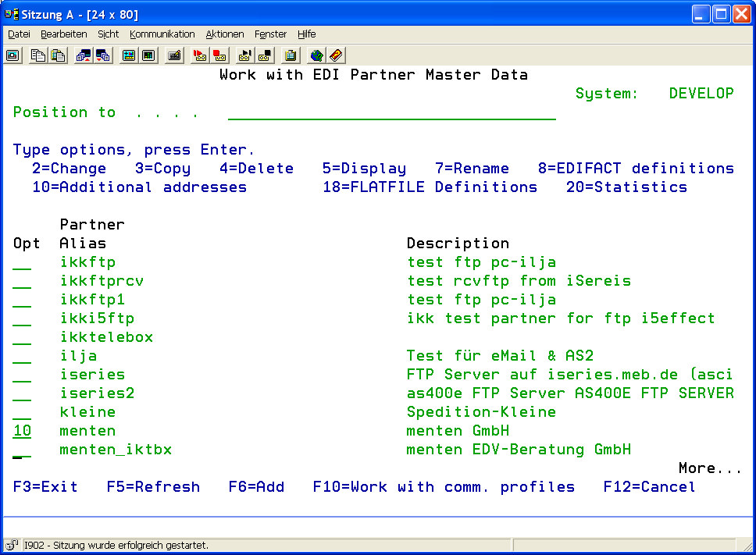Open the keyboard remap toolbar icon
Image resolution: width=756 pixels, height=555 pixels.
point(174,55)
